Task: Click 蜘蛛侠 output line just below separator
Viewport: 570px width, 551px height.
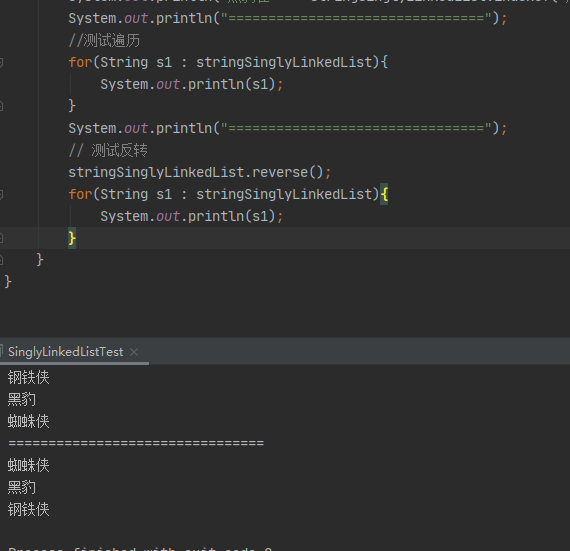Action: 29,465
